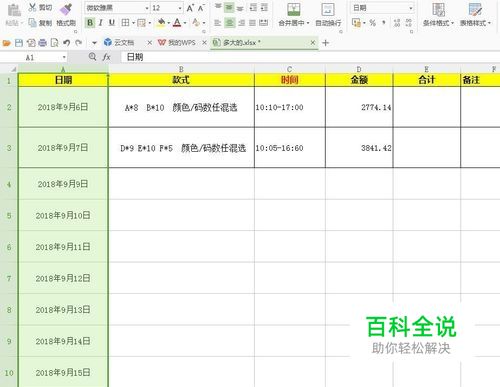Click the Copy (复制) icon
Viewport: 500px width, 387px height.
pyautogui.click(x=32, y=23)
